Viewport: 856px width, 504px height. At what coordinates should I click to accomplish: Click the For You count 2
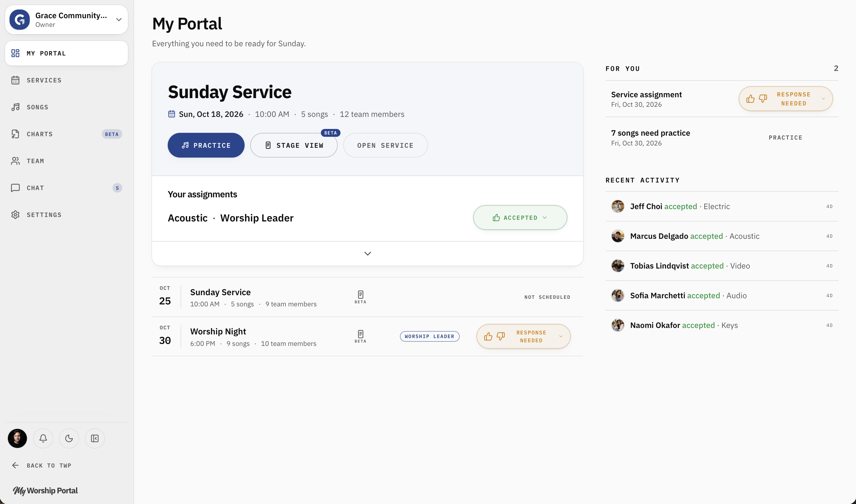click(836, 68)
